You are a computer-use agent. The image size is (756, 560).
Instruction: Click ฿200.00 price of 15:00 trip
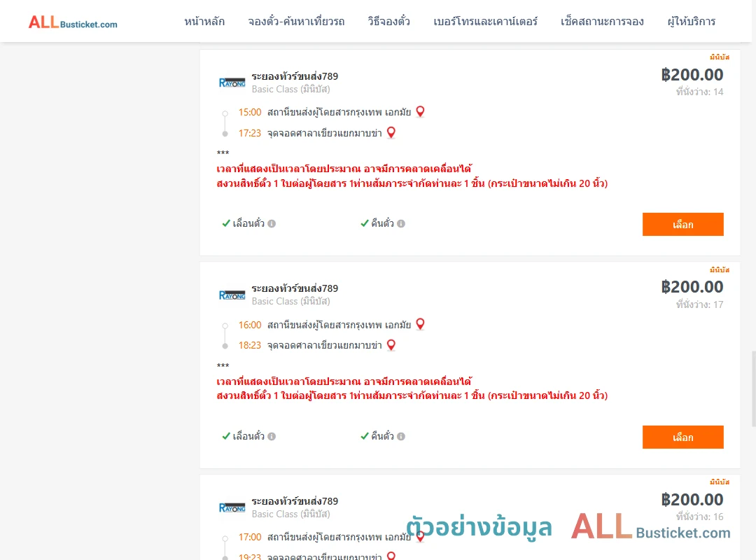tap(692, 75)
